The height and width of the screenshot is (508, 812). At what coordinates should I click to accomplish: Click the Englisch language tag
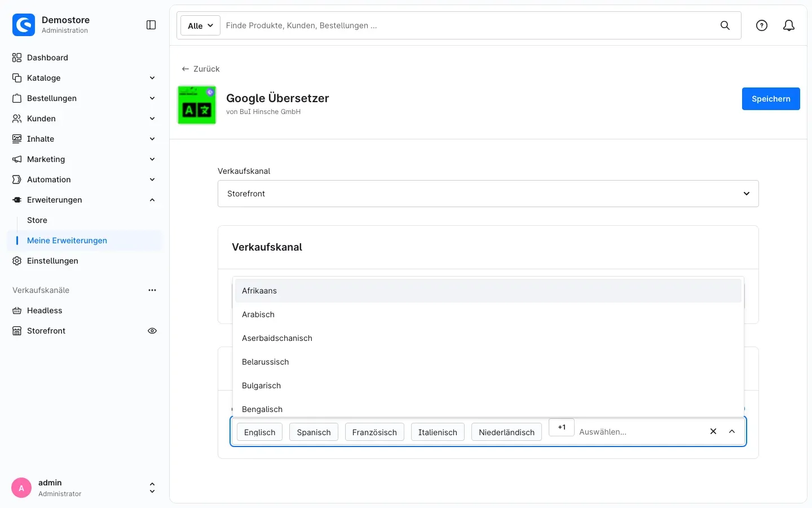(259, 432)
